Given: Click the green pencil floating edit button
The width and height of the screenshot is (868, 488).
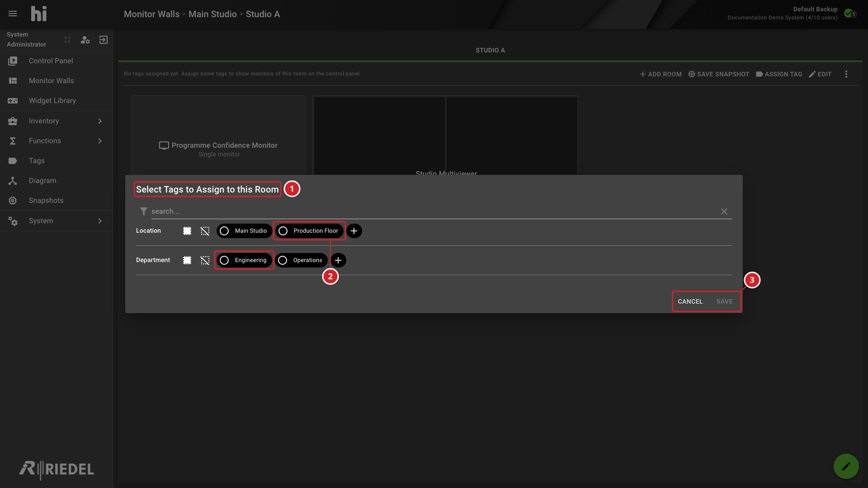Looking at the screenshot, I should pos(846,466).
